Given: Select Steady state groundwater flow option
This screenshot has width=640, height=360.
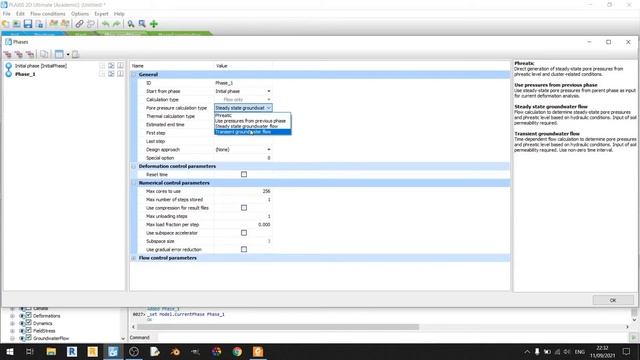Looking at the screenshot, I should click(253, 126).
